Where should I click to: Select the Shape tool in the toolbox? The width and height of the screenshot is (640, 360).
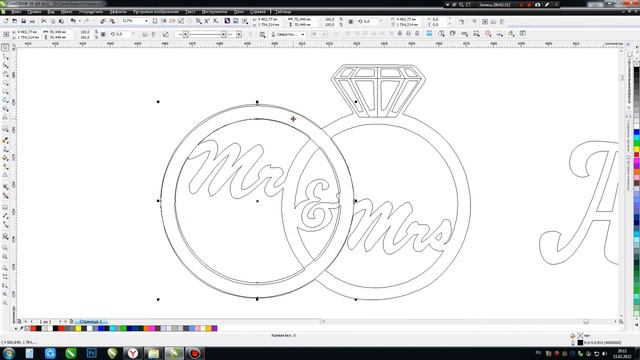pos(5,56)
